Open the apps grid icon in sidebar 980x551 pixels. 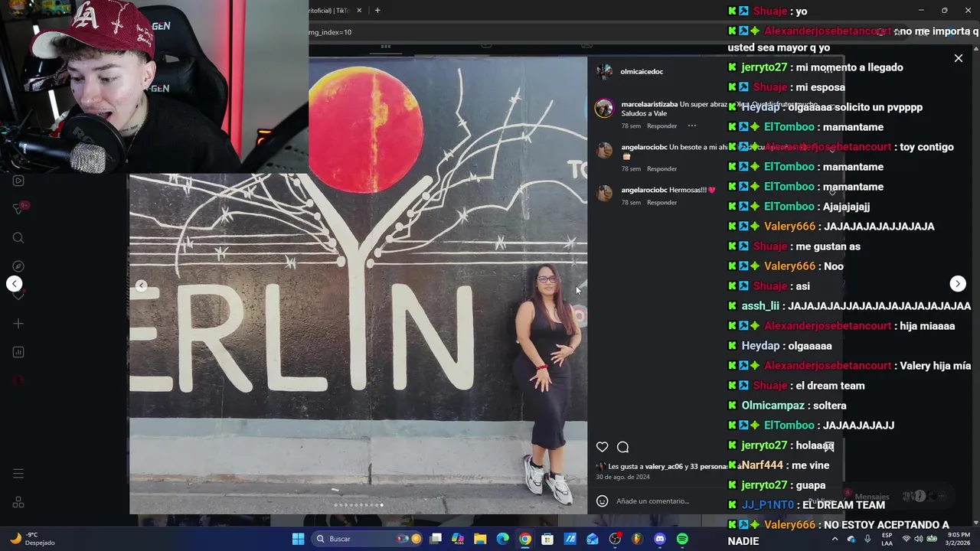coord(18,503)
